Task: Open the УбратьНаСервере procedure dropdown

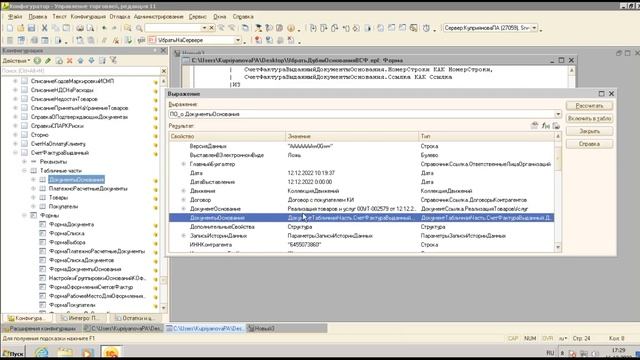Action: point(238,40)
